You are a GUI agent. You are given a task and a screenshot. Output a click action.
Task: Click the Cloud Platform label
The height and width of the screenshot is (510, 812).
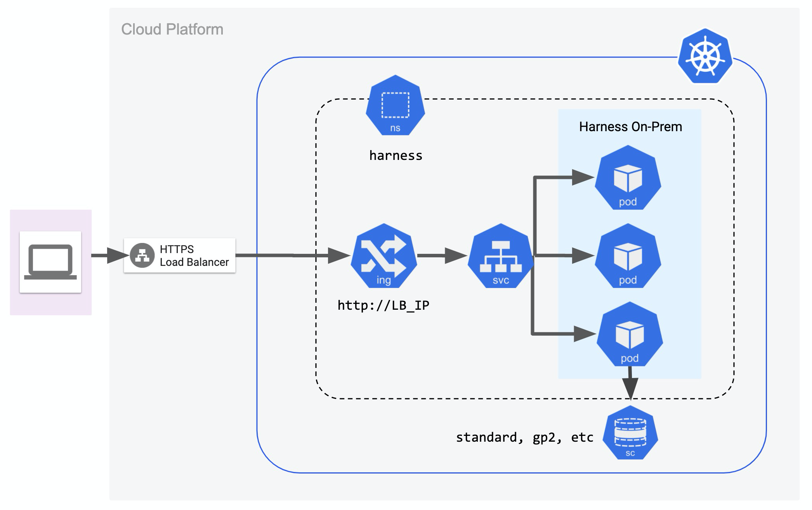[x=172, y=29]
